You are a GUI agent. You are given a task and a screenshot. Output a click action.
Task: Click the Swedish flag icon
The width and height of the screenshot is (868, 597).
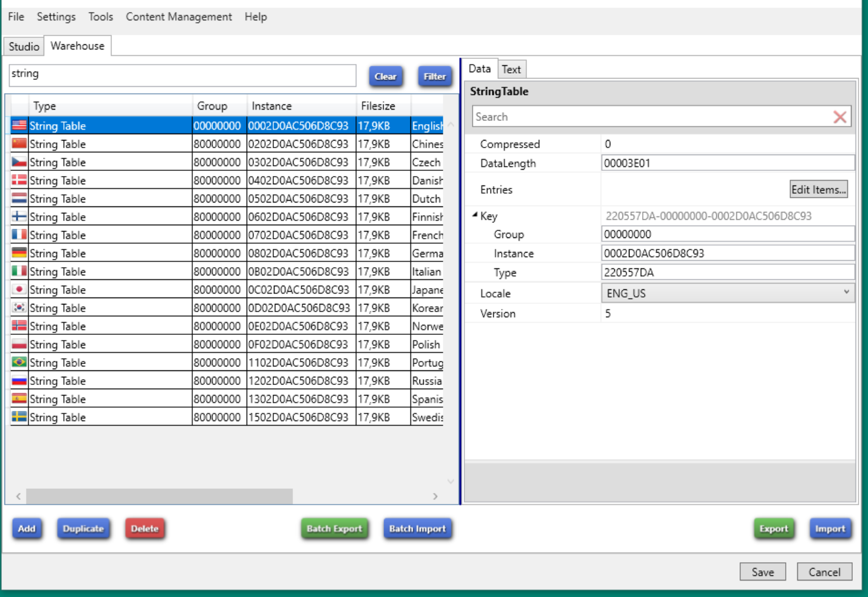pos(19,417)
